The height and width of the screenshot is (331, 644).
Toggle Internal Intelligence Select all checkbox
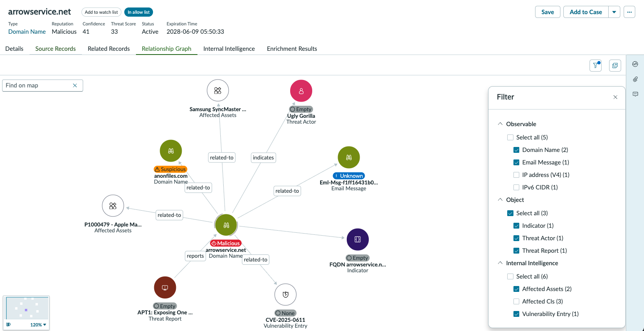[x=510, y=276]
